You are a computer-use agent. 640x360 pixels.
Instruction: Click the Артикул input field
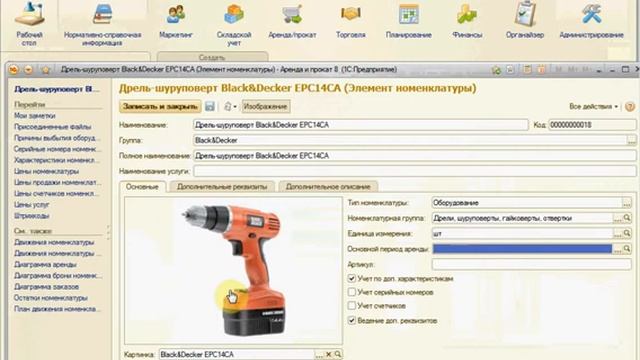[x=531, y=264]
